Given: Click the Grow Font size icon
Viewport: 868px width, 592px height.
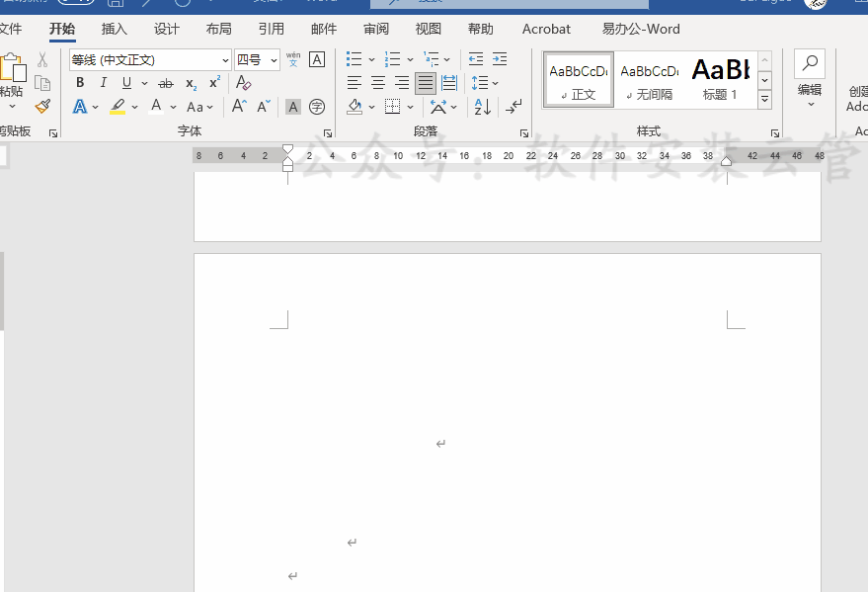Looking at the screenshot, I should [x=239, y=107].
